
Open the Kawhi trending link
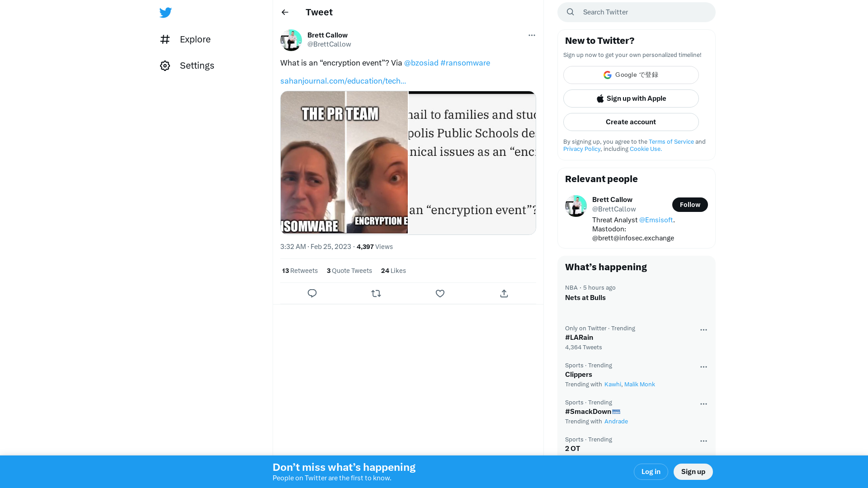[613, 385]
